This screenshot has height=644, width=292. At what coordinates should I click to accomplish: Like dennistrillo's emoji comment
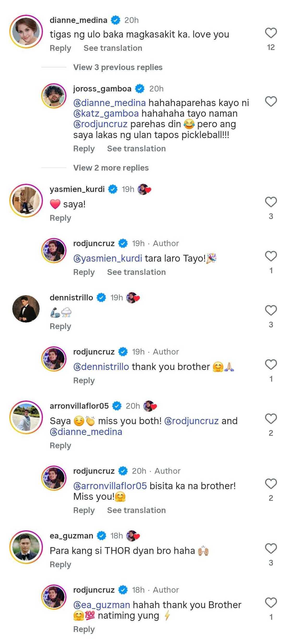[271, 310]
